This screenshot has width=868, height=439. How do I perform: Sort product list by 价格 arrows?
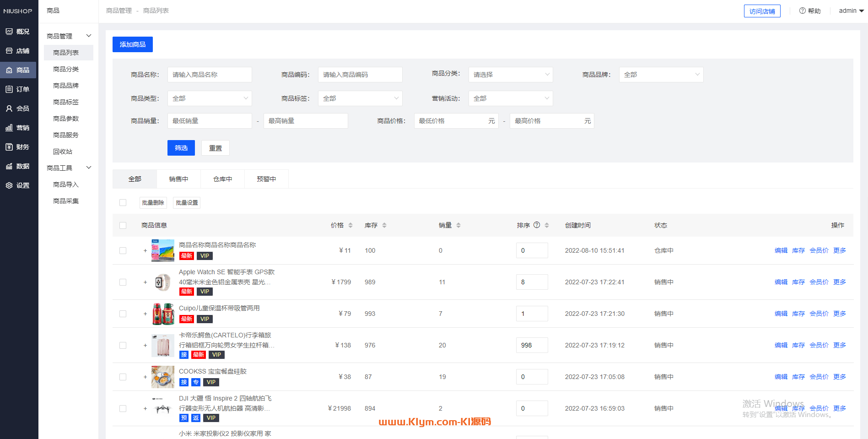click(x=350, y=225)
